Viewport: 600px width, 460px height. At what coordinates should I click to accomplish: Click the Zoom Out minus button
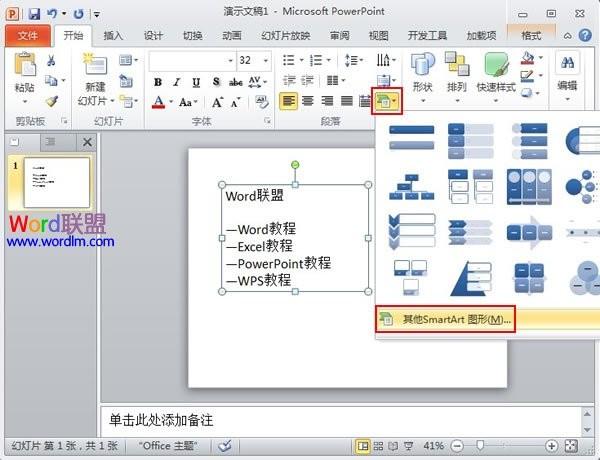(x=457, y=446)
